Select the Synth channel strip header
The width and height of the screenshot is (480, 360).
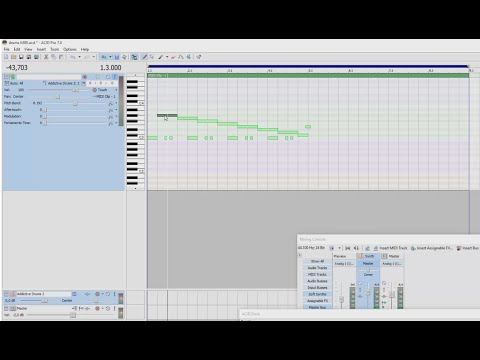tap(368, 256)
